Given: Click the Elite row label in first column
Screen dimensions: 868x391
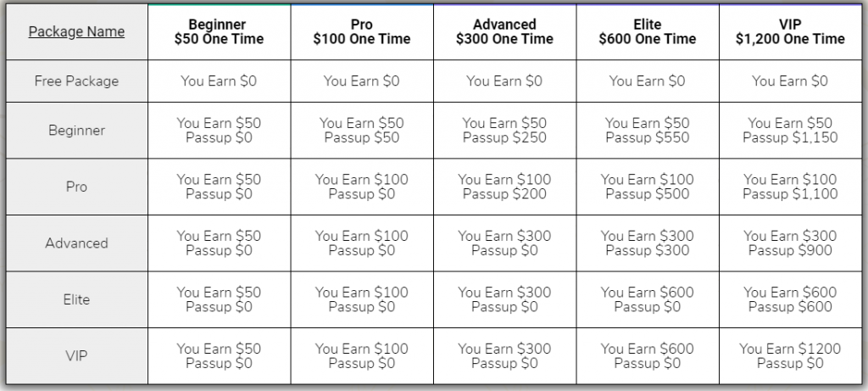Looking at the screenshot, I should tap(76, 299).
